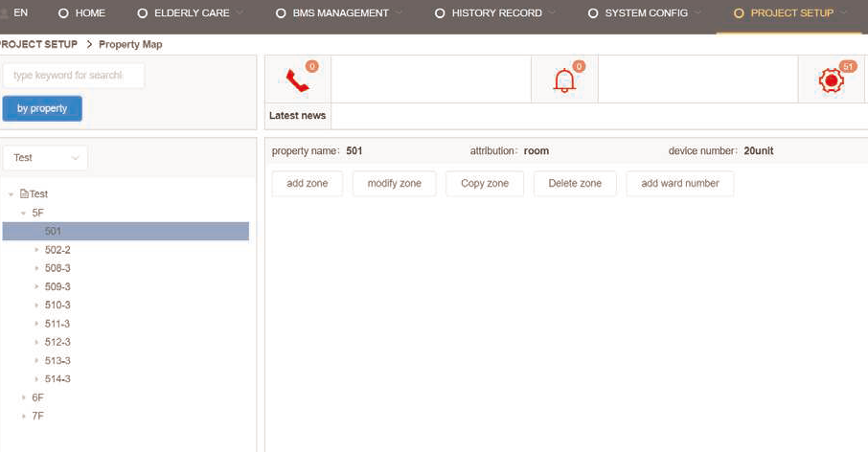Open the ELDERLY CARE menu

188,13
